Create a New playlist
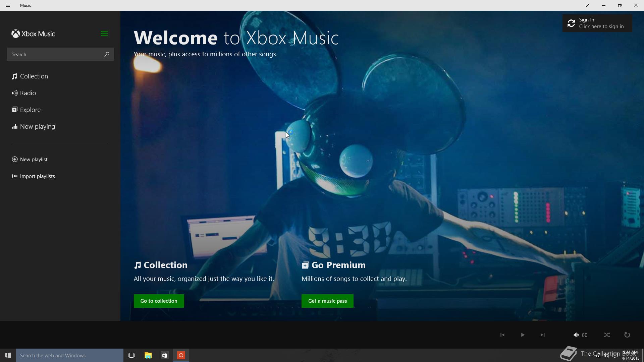The width and height of the screenshot is (644, 362). coord(30,160)
